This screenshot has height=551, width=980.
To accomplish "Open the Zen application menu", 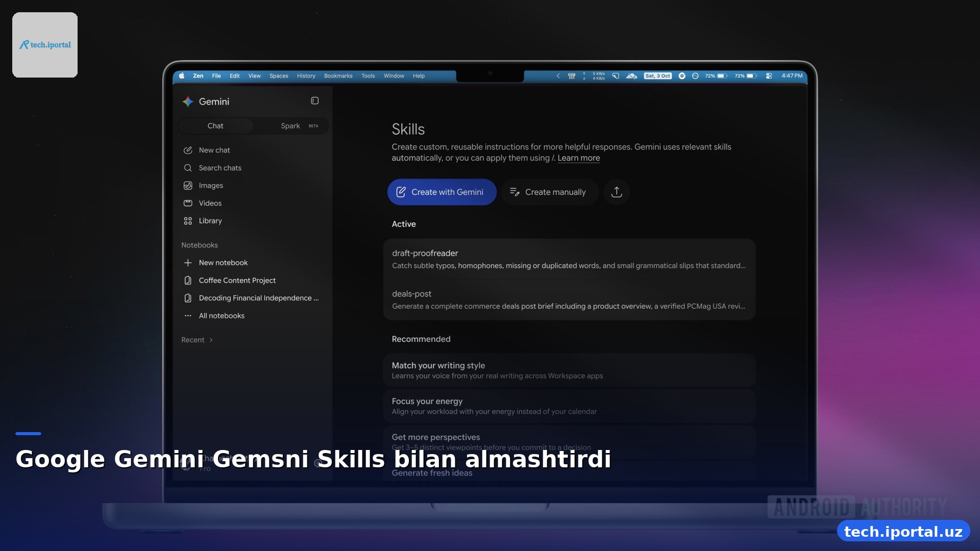I will point(198,76).
